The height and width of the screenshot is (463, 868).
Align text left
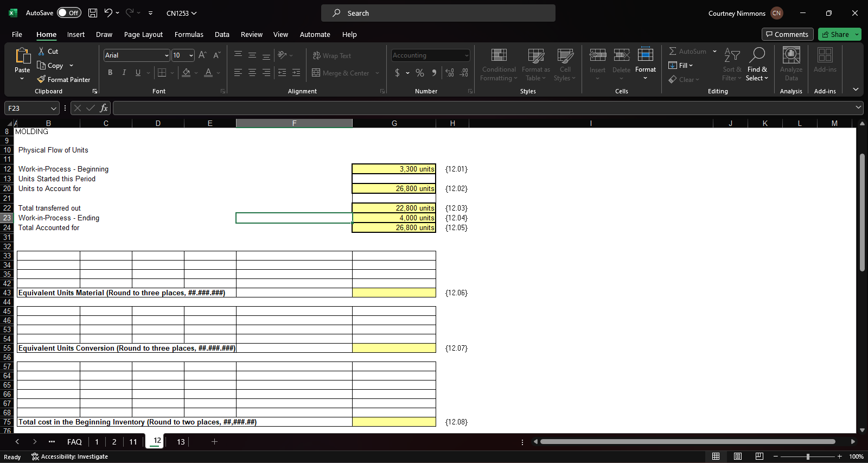tap(238, 73)
